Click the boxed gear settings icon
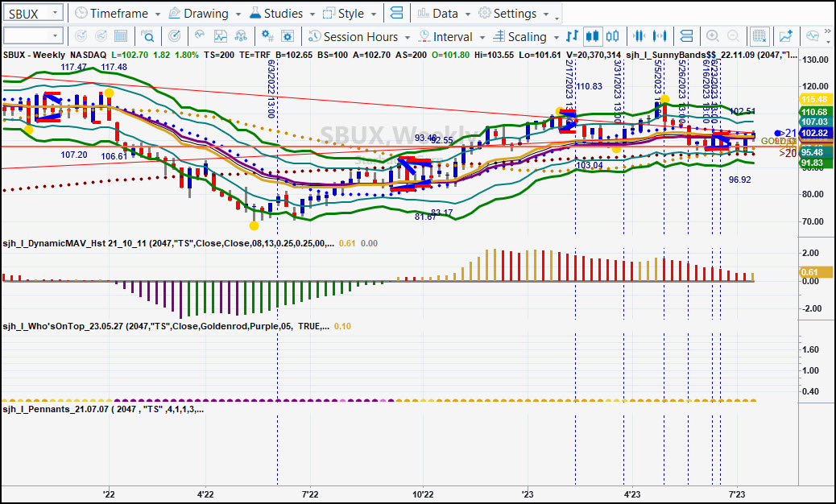Viewport: 836px width, 504px height. click(288, 36)
